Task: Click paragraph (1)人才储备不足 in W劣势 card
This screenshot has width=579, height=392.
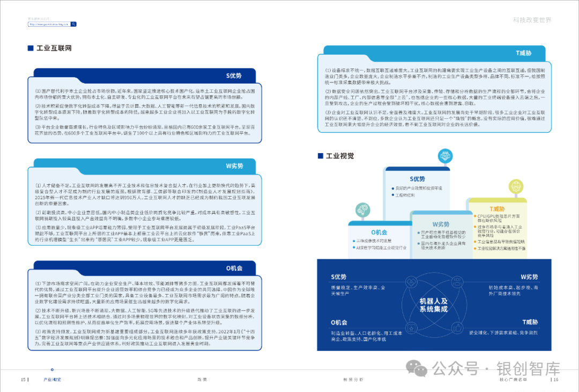Action: pos(145,194)
